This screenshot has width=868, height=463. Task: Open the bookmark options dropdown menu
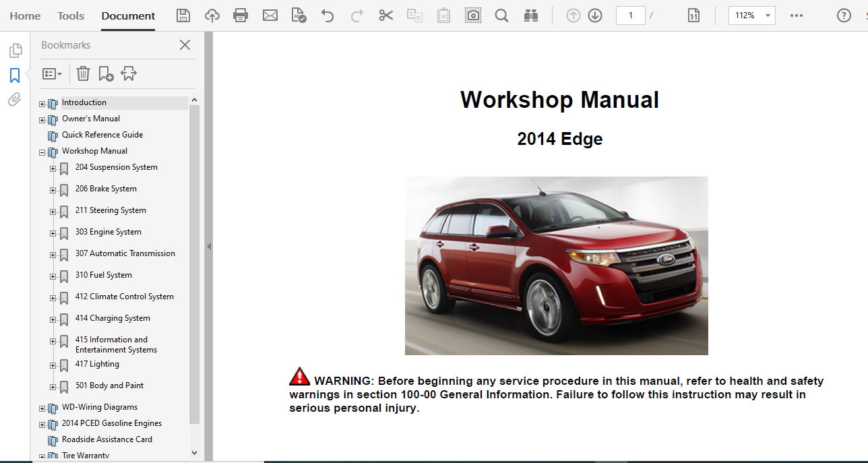tap(52, 73)
